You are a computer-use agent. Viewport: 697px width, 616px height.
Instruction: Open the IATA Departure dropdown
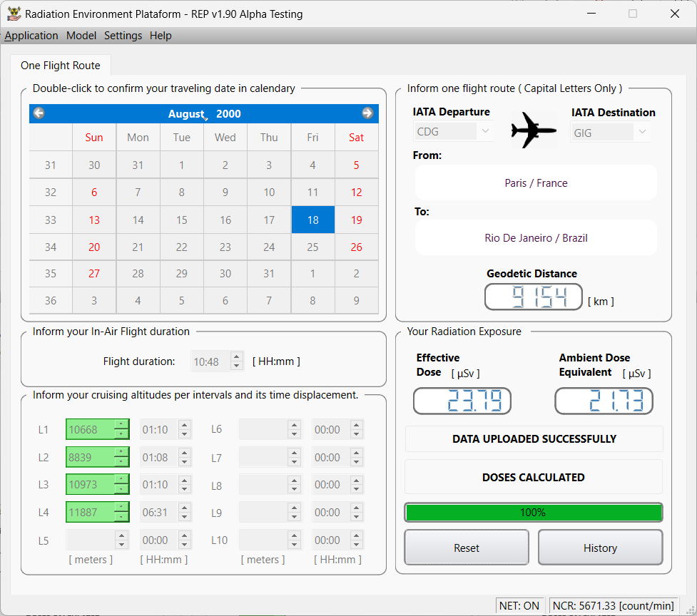485,132
